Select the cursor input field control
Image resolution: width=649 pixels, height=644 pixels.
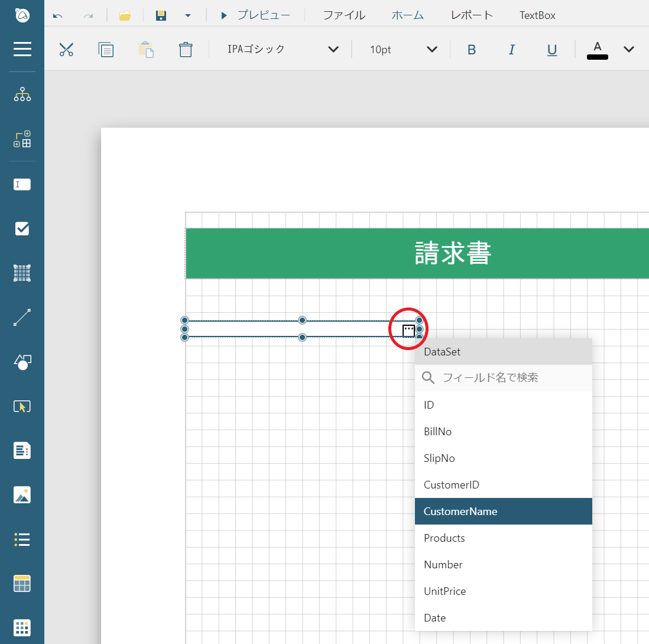pos(22,407)
